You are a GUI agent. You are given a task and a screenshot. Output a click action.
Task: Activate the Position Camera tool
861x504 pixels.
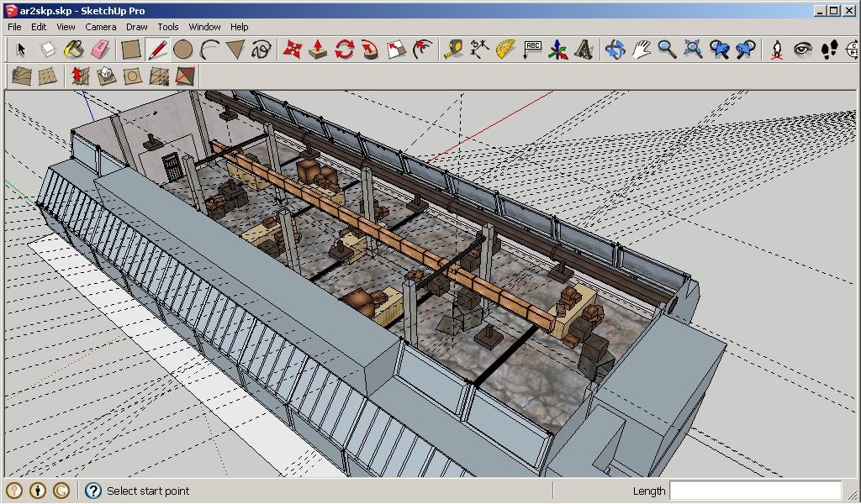pos(776,50)
